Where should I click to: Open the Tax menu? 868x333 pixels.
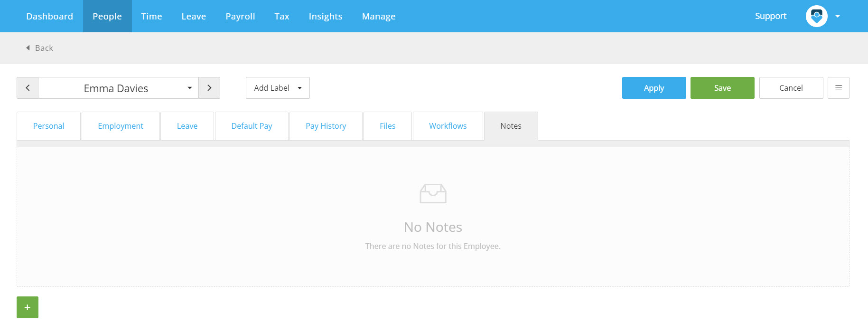tap(282, 16)
